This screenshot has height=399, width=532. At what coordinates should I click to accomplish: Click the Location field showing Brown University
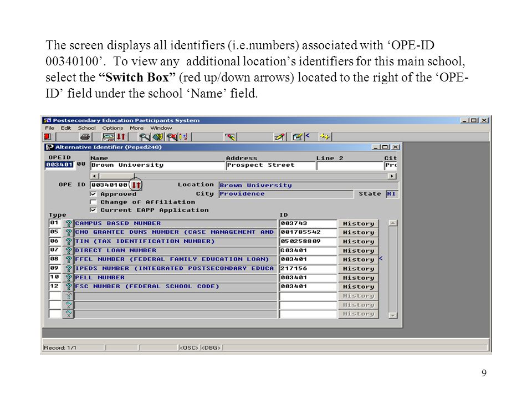point(309,185)
